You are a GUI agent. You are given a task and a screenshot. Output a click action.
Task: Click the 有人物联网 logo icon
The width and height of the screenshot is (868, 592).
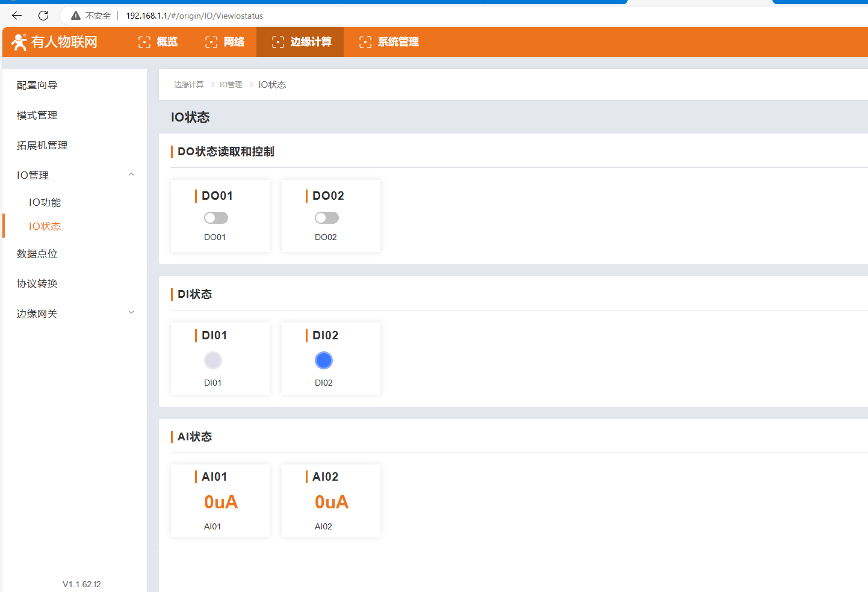tap(19, 42)
